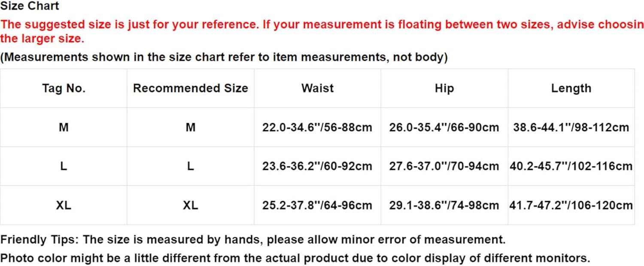Image resolution: width=644 pixels, height=266 pixels.
Task: Click the Friendly Tips measurement line
Action: point(253,239)
